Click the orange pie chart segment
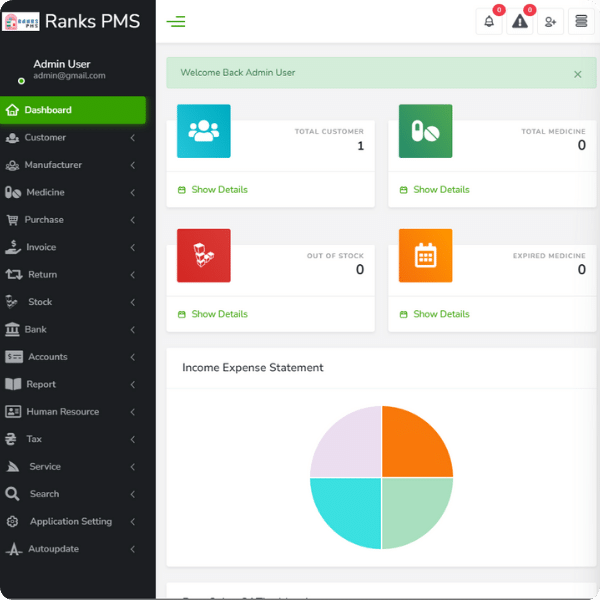The width and height of the screenshot is (600, 600). pyautogui.click(x=415, y=442)
